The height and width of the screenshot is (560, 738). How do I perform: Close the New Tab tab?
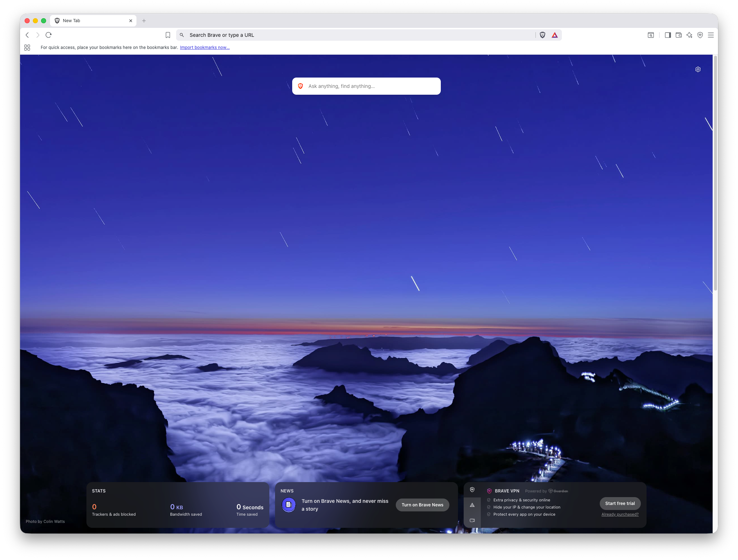pyautogui.click(x=131, y=21)
